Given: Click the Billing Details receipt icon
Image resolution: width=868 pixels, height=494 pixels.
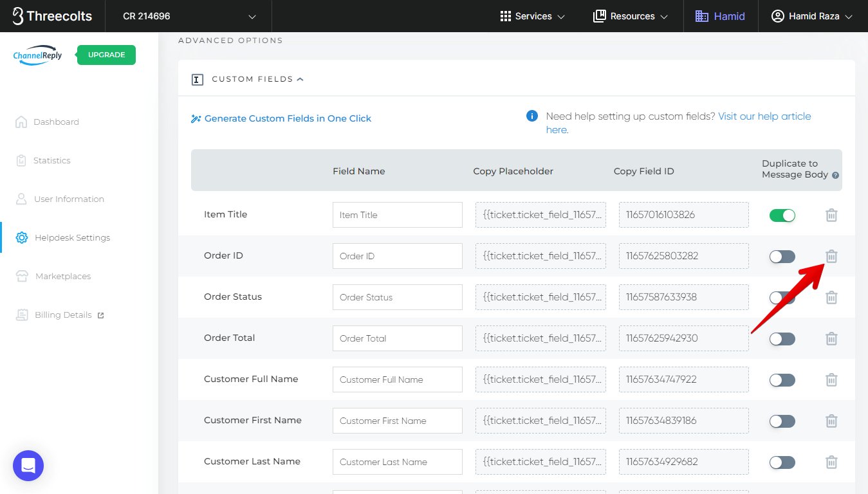Looking at the screenshot, I should (23, 315).
